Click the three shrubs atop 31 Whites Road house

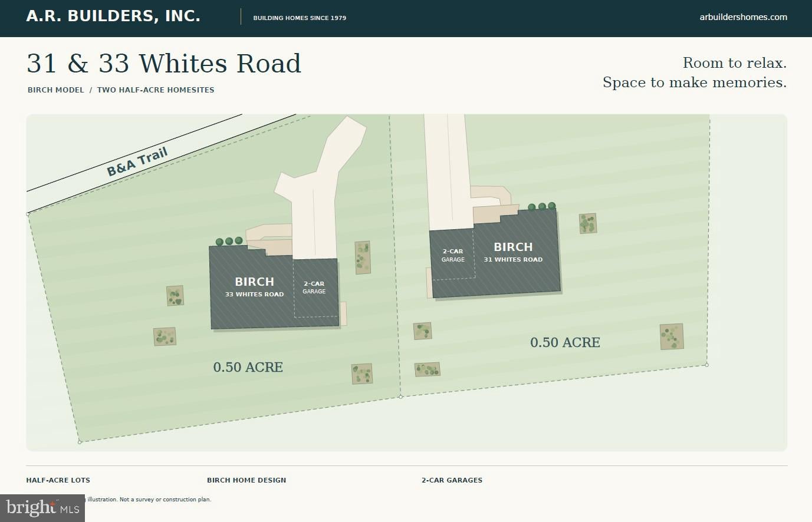[541, 206]
